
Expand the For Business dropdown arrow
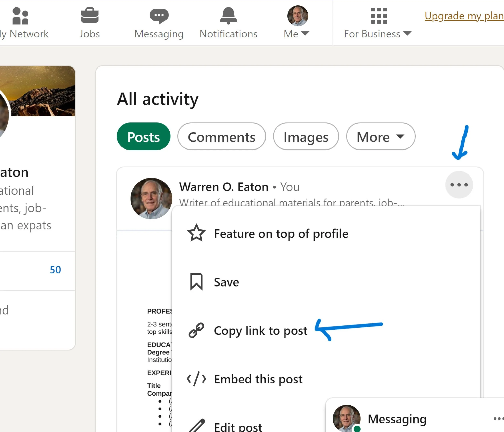[x=407, y=34]
